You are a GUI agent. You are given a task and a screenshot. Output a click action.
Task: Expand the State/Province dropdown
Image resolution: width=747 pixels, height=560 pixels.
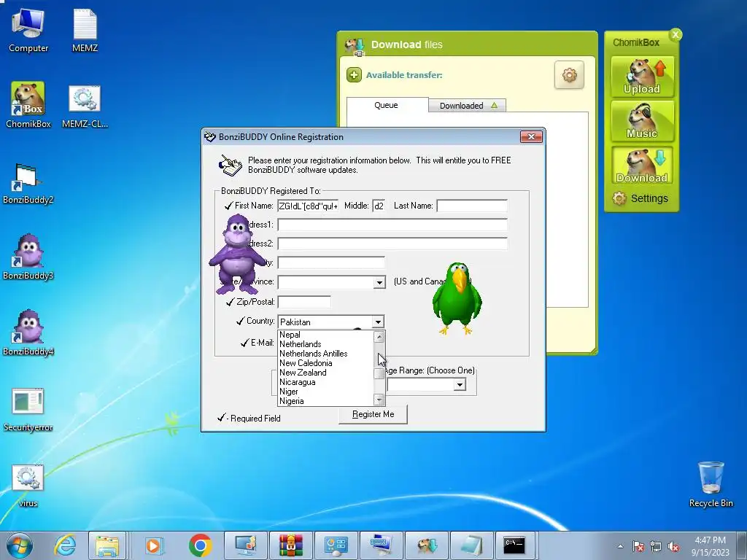[379, 282]
